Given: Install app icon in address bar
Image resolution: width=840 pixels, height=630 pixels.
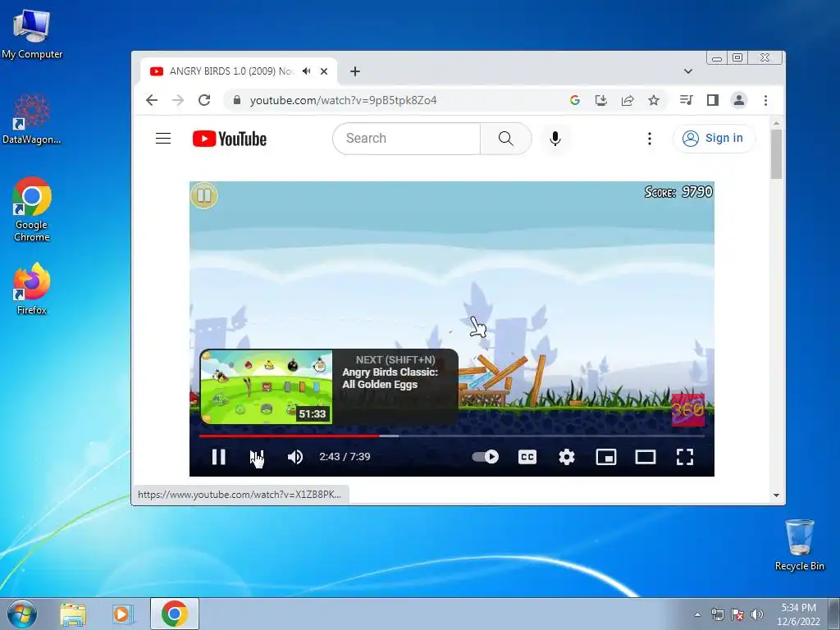Looking at the screenshot, I should 601,100.
